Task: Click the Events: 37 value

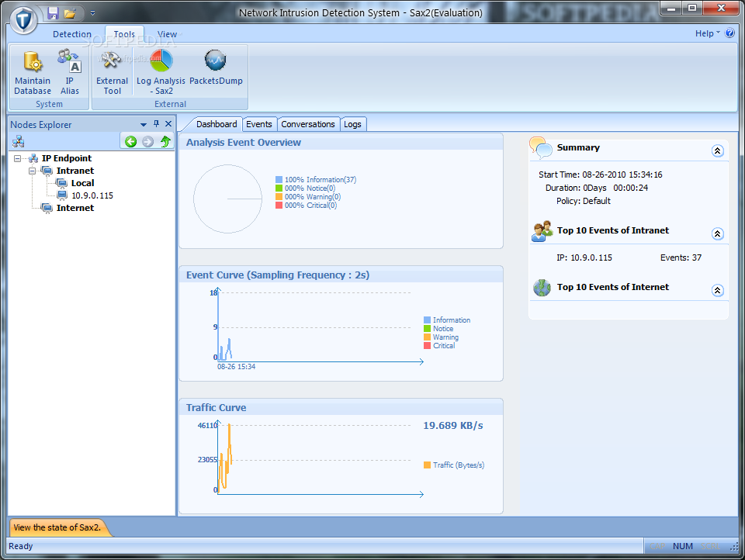Action: 681,258
